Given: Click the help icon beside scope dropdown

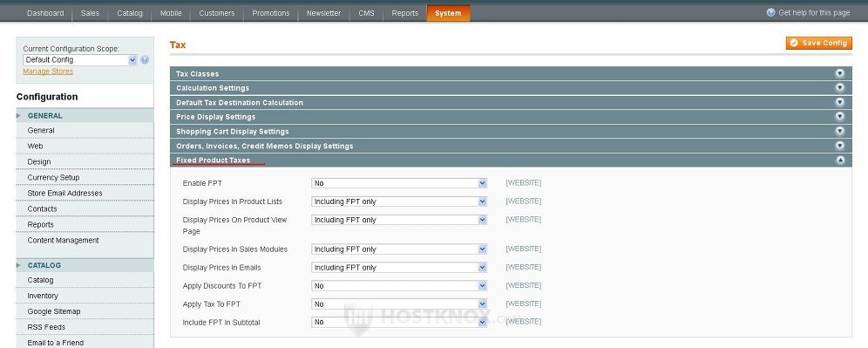Looking at the screenshot, I should pyautogui.click(x=145, y=60).
